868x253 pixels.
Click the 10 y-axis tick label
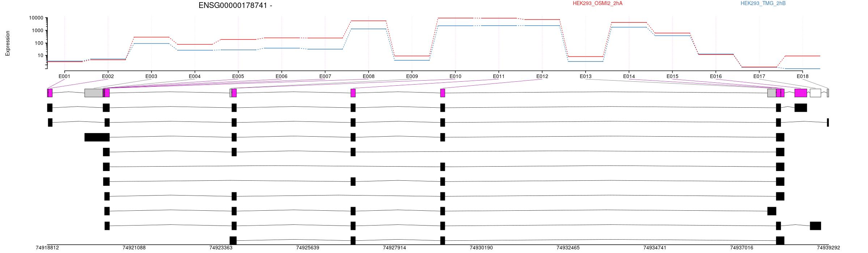click(41, 55)
